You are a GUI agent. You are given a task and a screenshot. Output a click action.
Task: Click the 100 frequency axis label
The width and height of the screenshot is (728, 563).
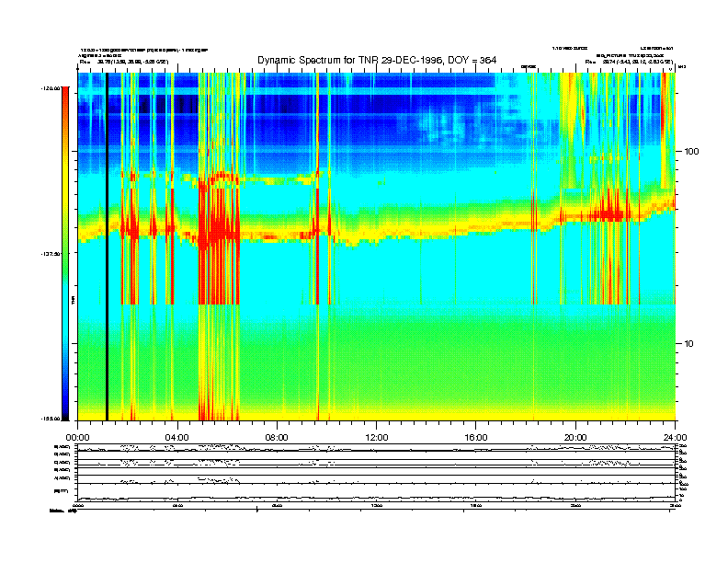[x=691, y=152]
